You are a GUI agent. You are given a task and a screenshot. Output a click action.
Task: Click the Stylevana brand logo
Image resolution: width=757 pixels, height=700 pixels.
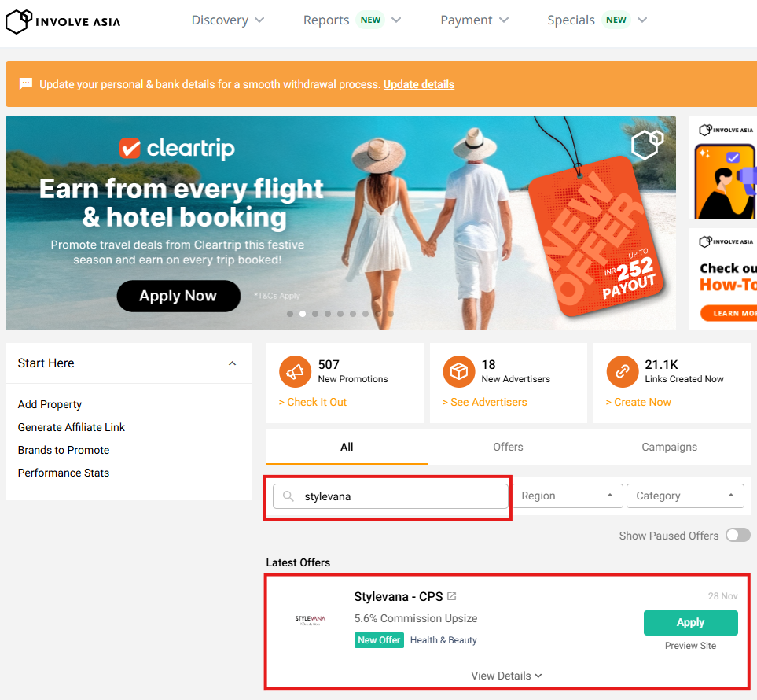tap(310, 620)
